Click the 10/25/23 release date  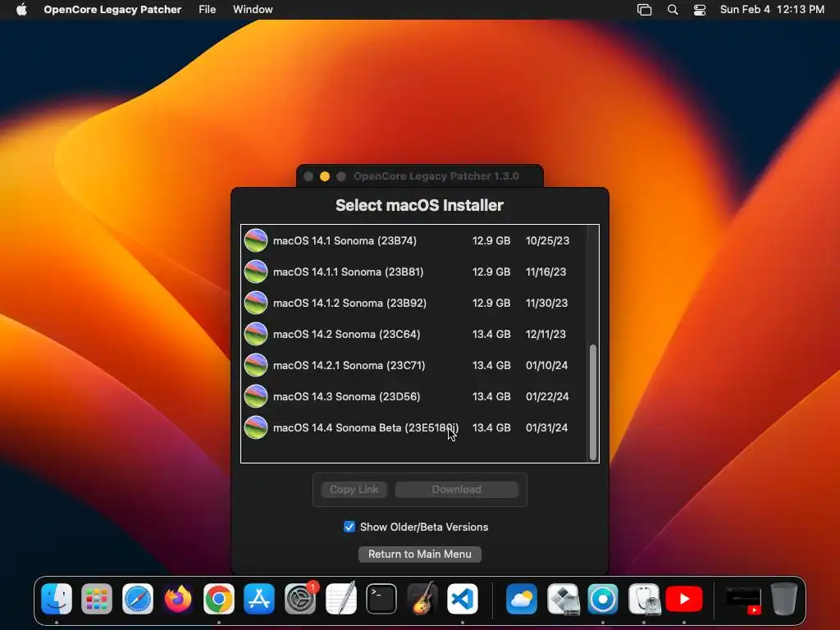547,240
